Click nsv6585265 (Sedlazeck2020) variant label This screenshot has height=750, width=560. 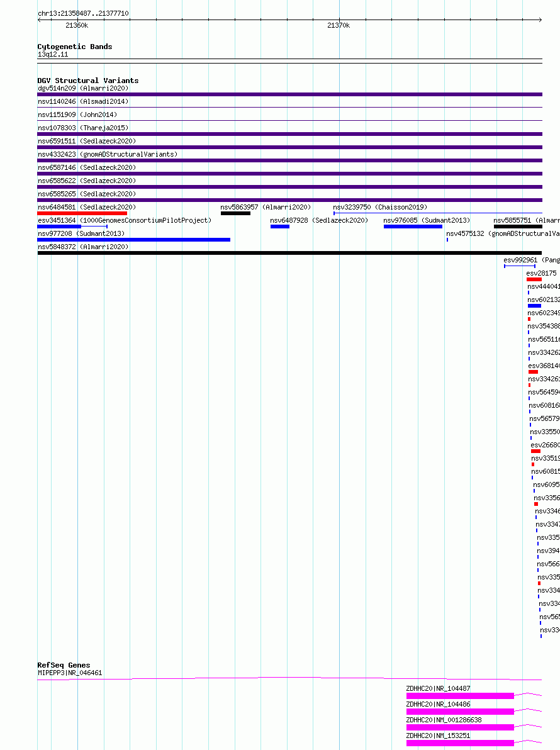(87, 194)
